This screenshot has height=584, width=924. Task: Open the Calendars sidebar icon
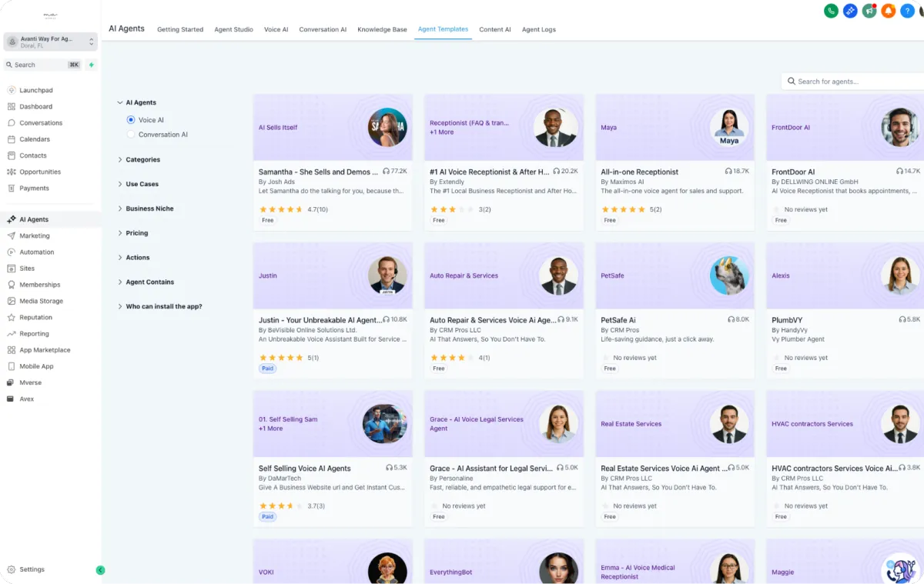point(12,139)
